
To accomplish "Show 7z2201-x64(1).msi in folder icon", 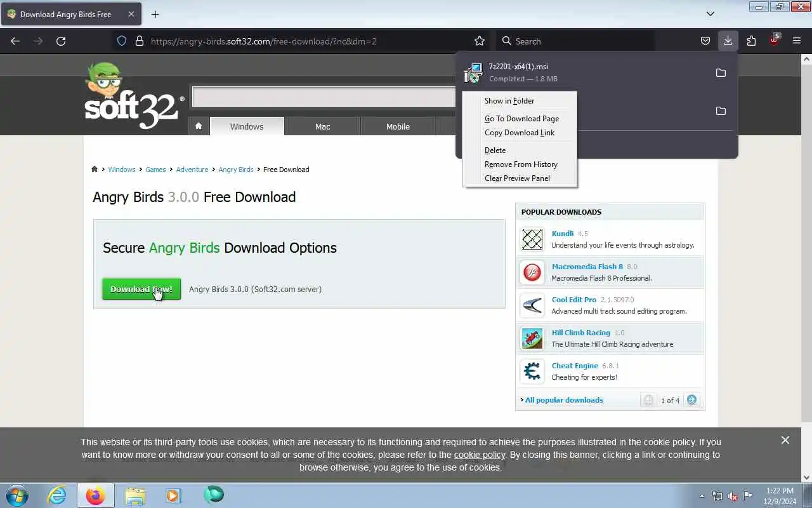I will [x=721, y=73].
